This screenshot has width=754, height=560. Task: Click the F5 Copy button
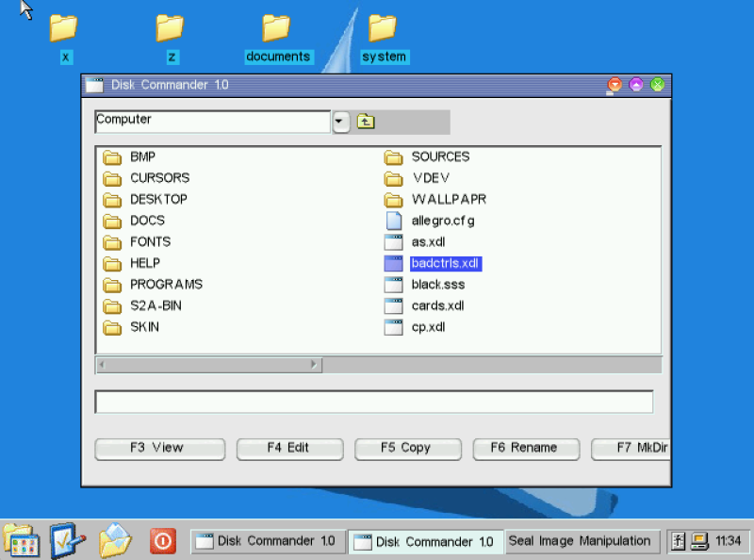tap(407, 449)
